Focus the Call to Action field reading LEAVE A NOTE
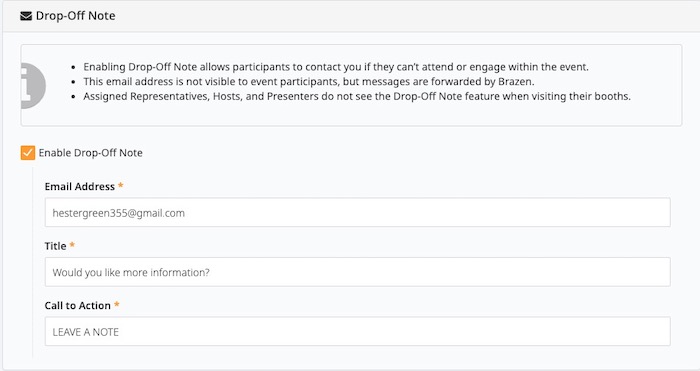The width and height of the screenshot is (700, 371). click(357, 331)
